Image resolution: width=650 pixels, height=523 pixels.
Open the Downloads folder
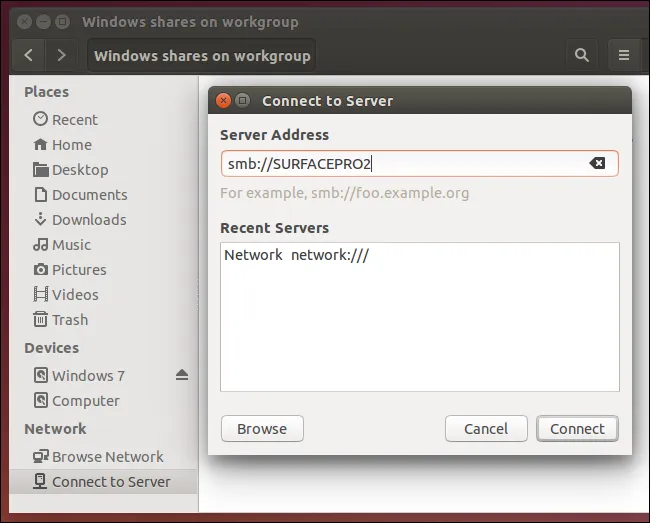tap(88, 219)
